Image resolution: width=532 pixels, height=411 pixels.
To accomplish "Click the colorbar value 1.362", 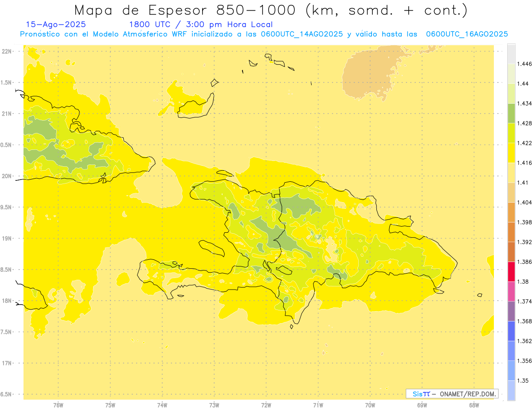I will (x=525, y=341).
